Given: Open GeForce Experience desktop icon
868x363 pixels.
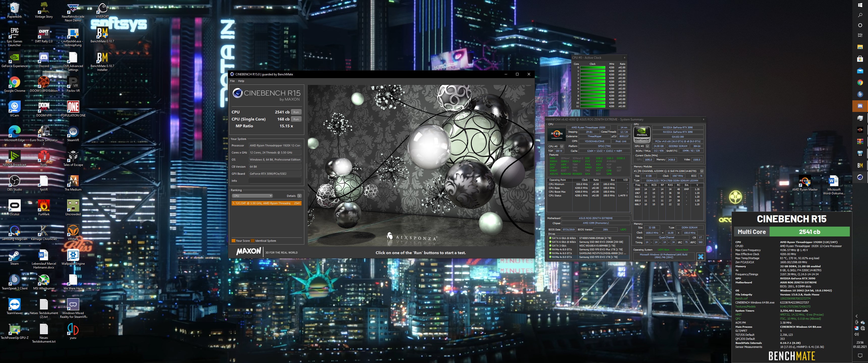Looking at the screenshot, I should click(x=14, y=60).
